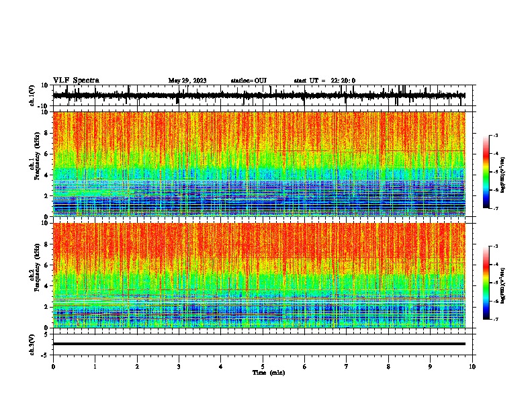Click the ch.3 flat black voltage trace

(x=259, y=344)
